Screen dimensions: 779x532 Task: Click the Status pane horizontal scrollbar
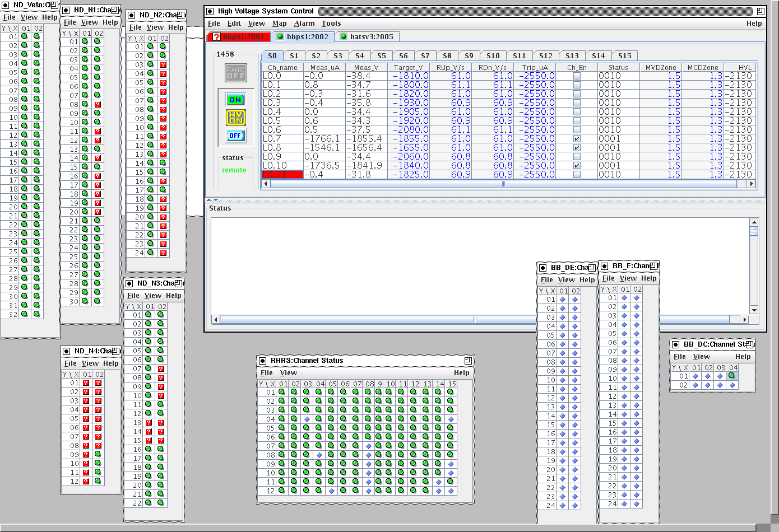pos(475,320)
